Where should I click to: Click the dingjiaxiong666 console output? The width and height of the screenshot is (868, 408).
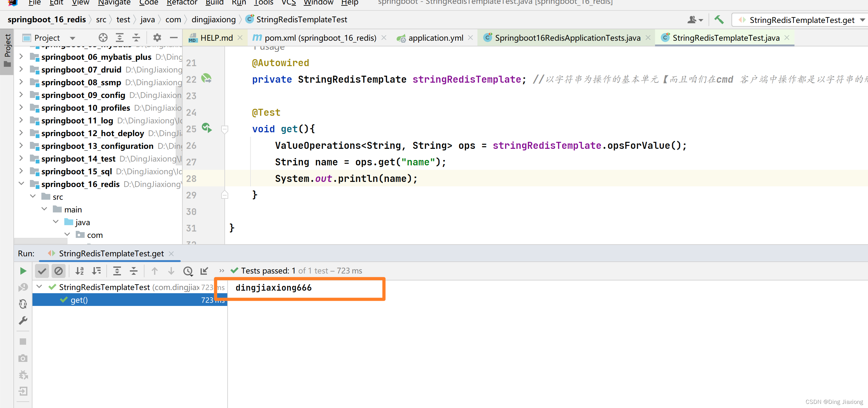(273, 288)
